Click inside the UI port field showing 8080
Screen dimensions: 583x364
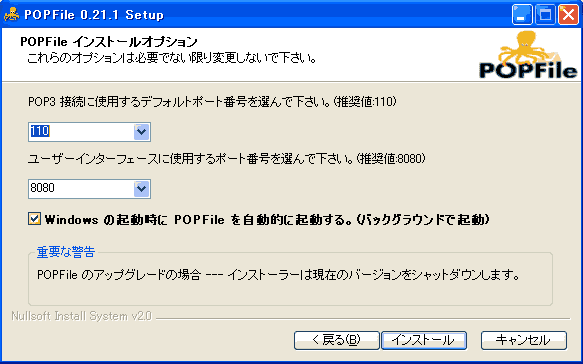click(81, 189)
